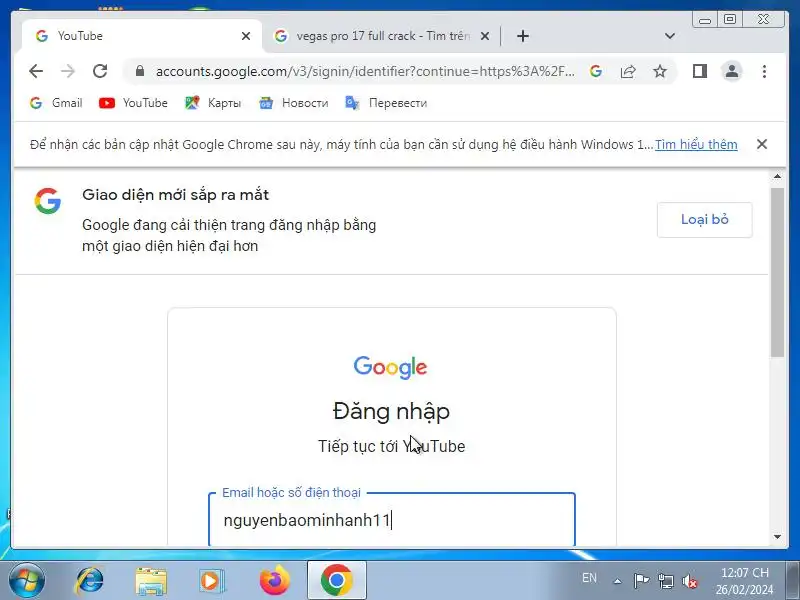Bookmark this page with the star
The height and width of the screenshot is (600, 800).
[x=660, y=71]
